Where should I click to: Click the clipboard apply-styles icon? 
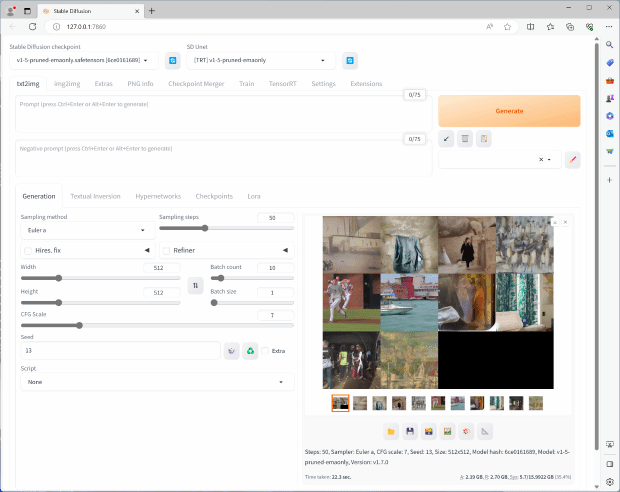pos(484,139)
